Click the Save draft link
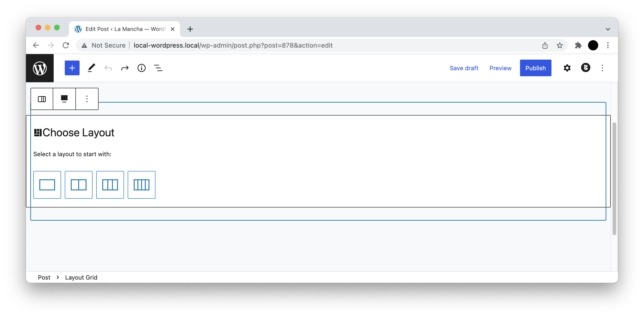The image size is (644, 317). (464, 68)
